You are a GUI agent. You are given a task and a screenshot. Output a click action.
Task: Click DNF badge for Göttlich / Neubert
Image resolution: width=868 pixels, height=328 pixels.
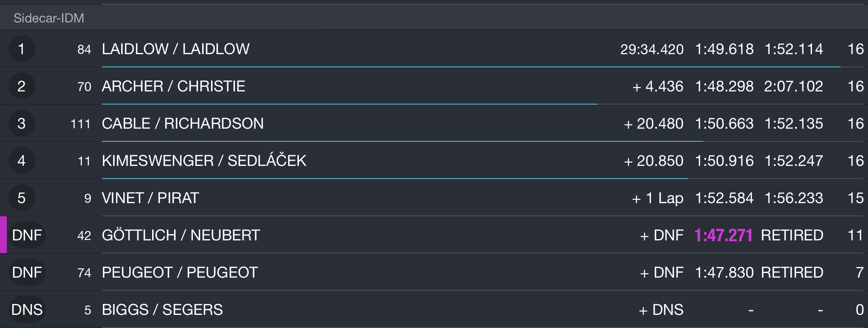(x=27, y=235)
